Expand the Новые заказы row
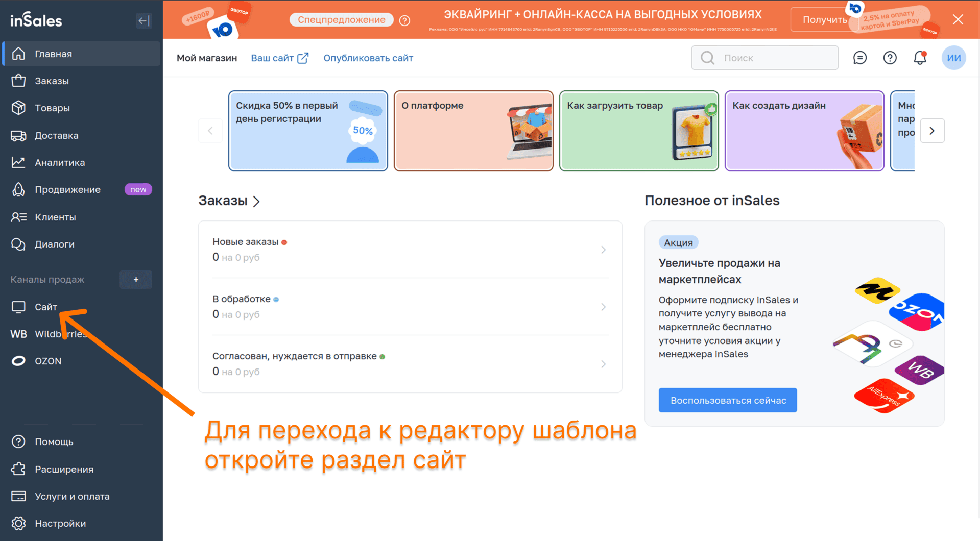This screenshot has width=980, height=541. pyautogui.click(x=410, y=250)
